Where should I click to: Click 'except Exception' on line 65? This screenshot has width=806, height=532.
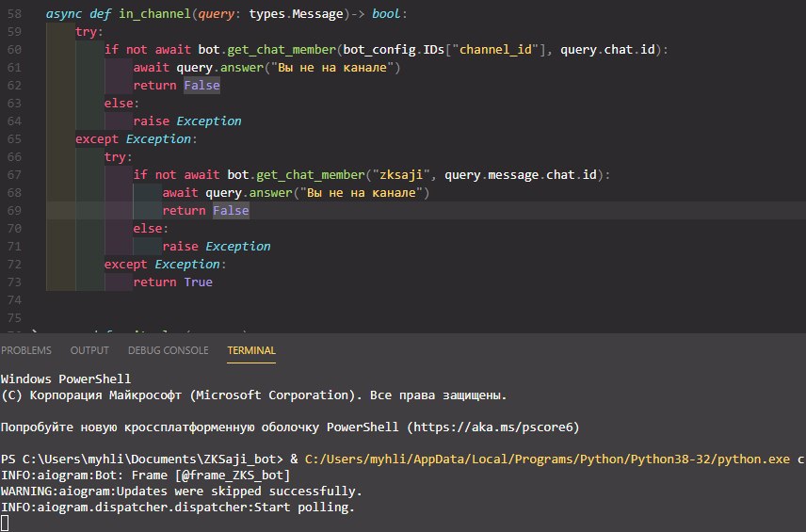(x=133, y=138)
